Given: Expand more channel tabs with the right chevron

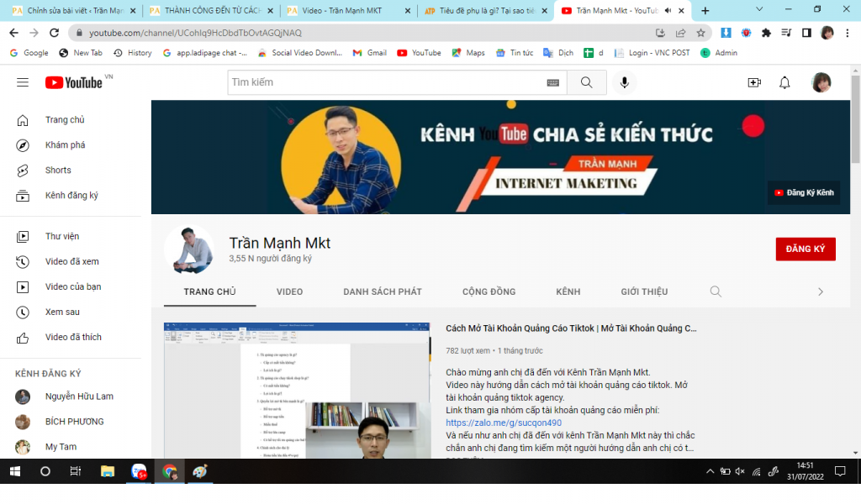Looking at the screenshot, I should coord(820,291).
